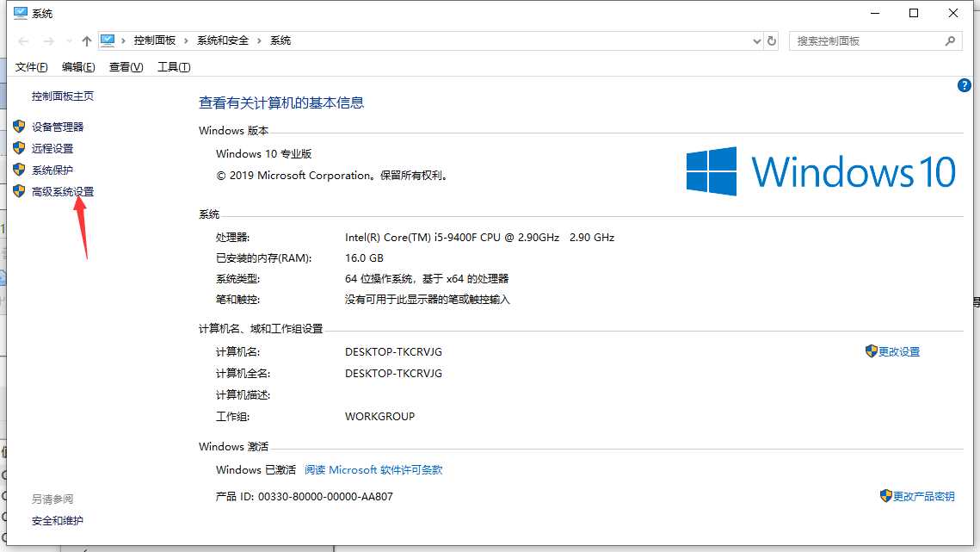Open 安全和维护 link
The image size is (980, 552).
point(58,521)
